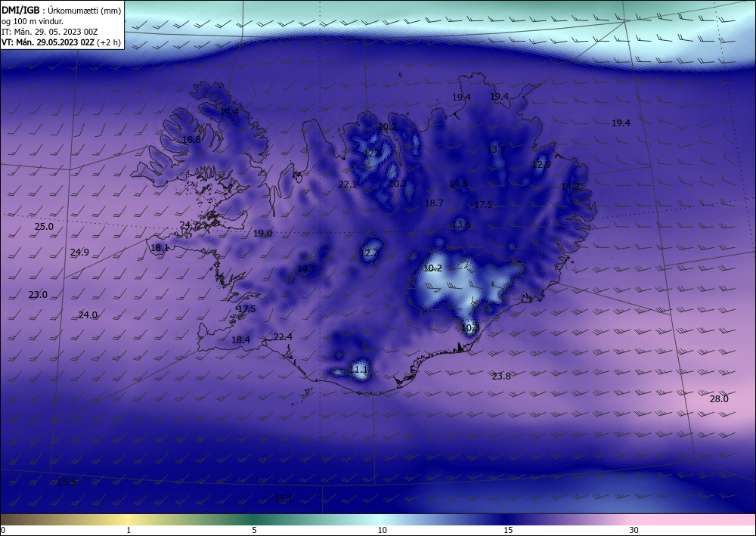Click the 28.0 value at the right edge

(719, 398)
